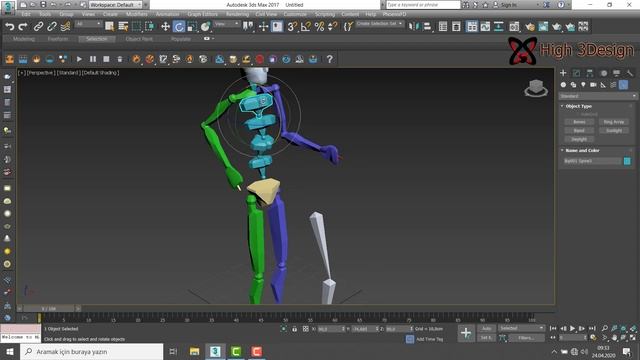This screenshot has height=360, width=640.
Task: Toggle the Percent Snap icon
Action: click(319, 27)
